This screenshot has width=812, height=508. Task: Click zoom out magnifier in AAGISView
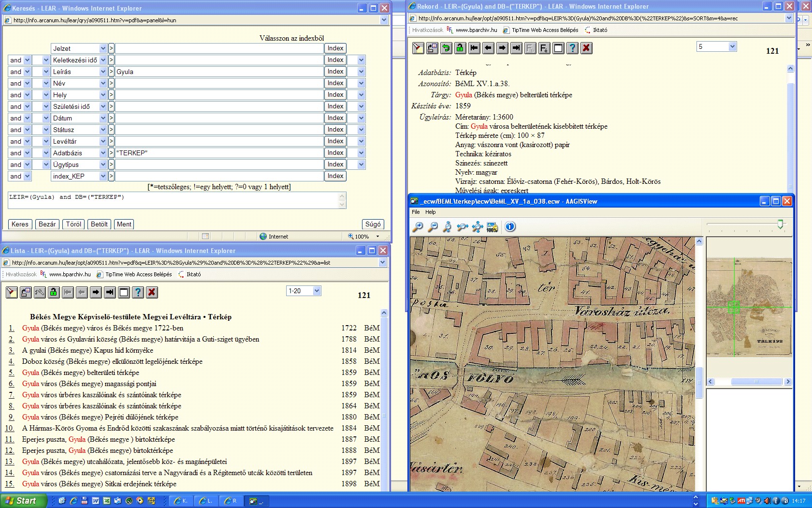pyautogui.click(x=433, y=226)
